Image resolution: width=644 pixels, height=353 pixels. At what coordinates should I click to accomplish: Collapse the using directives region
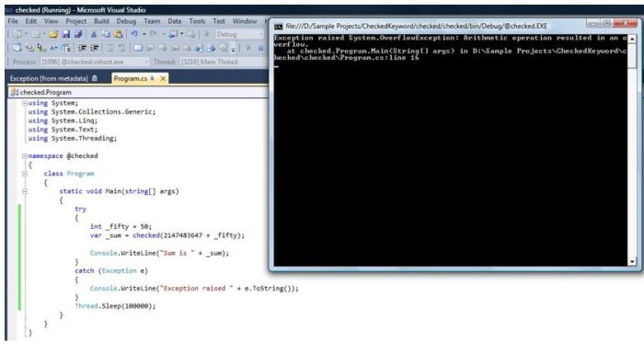25,103
